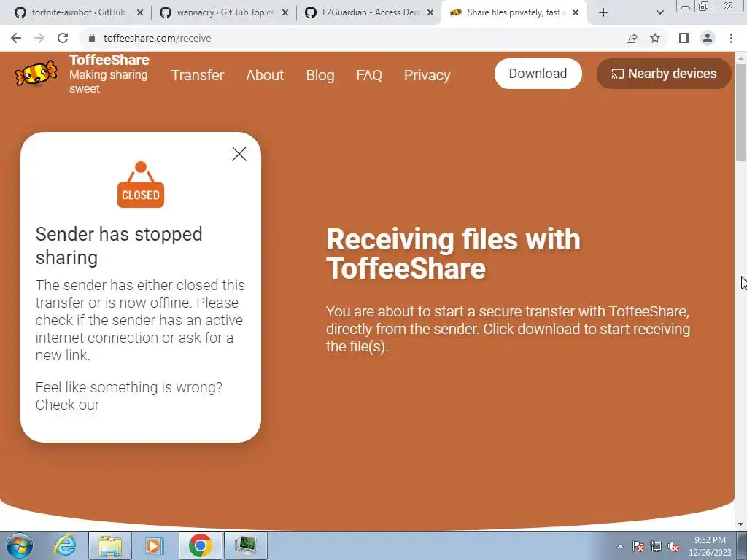
Task: Close the ToffeeShare tab
Action: [576, 12]
